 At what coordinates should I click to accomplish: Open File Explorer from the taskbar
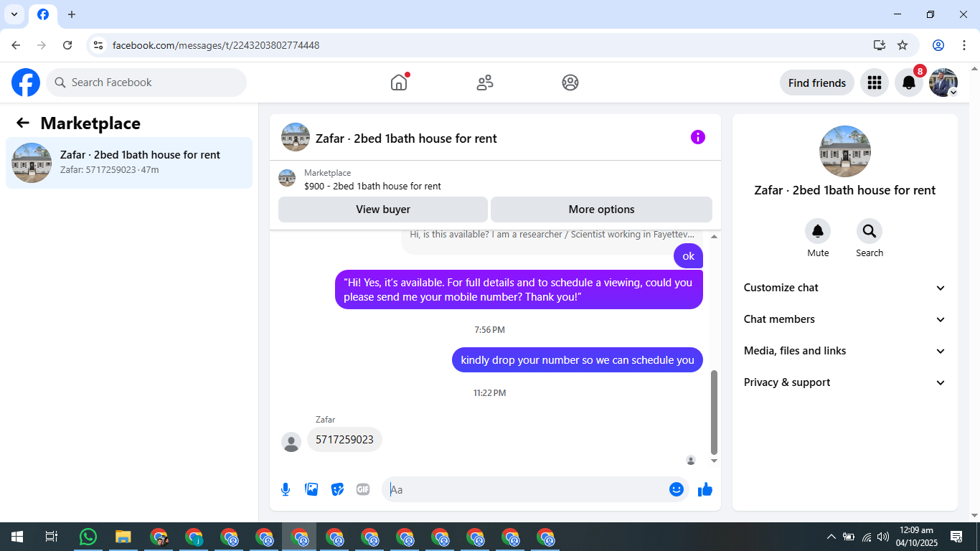coord(123,537)
